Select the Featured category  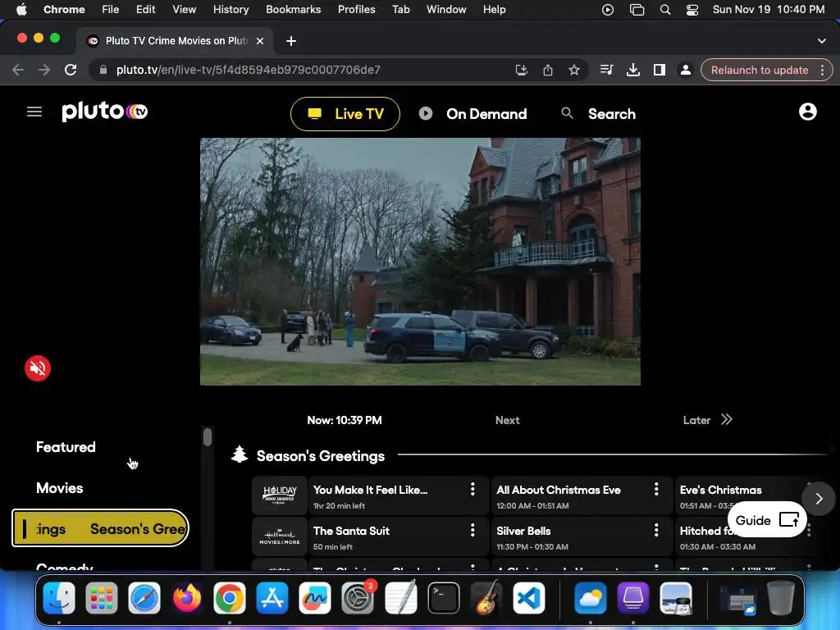pyautogui.click(x=66, y=447)
